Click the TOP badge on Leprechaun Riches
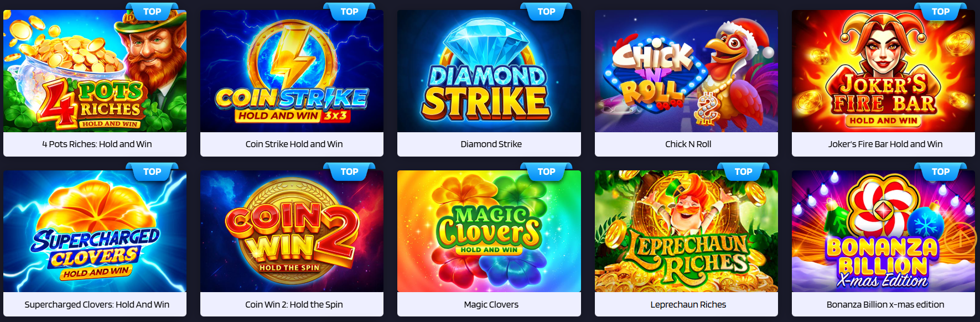980x322 pixels. coord(743,172)
